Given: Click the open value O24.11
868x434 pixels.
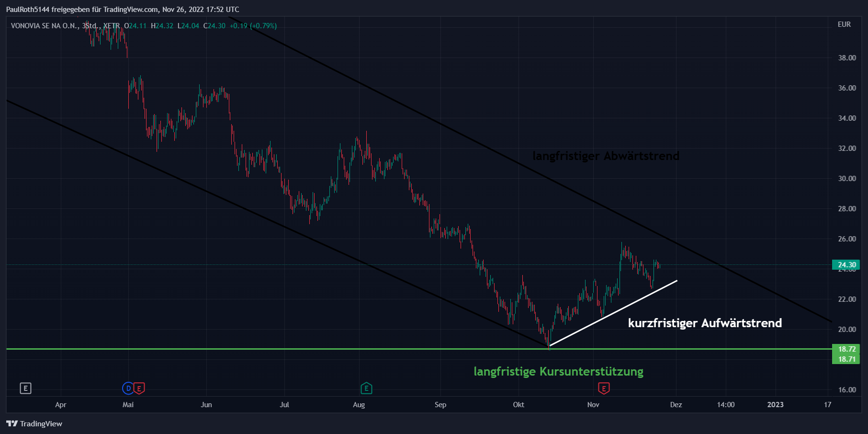Looking at the screenshot, I should [x=135, y=26].
